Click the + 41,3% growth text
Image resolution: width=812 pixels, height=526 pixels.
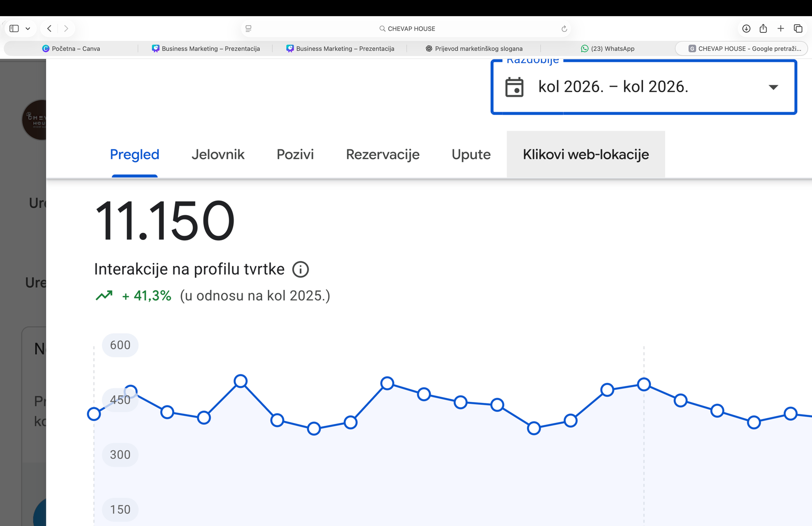point(146,296)
